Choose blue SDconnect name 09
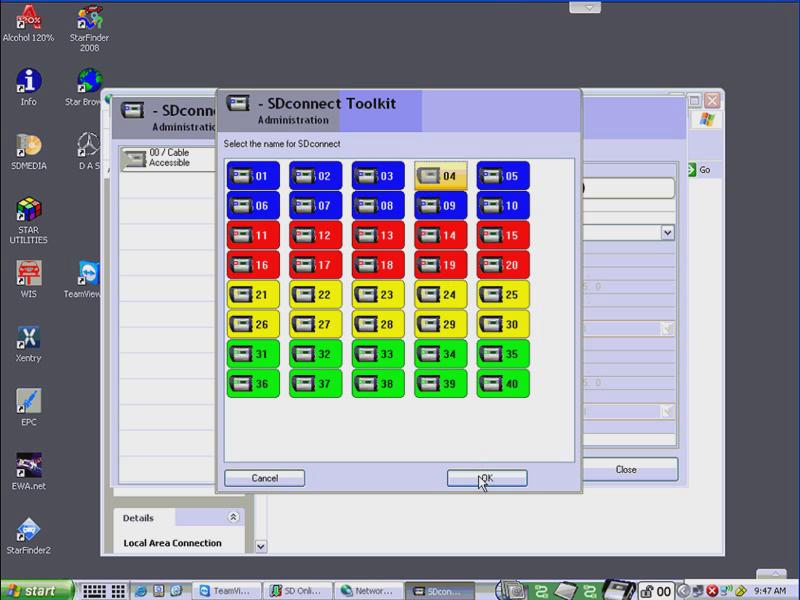The height and width of the screenshot is (600, 800). (440, 206)
